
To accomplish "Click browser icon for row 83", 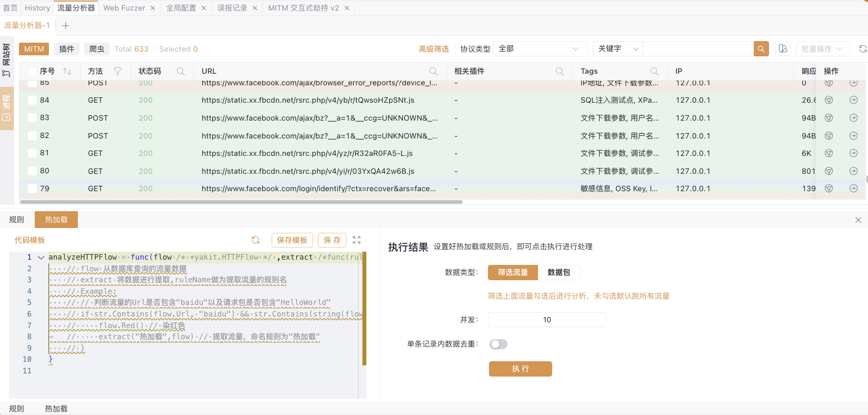I will (x=829, y=118).
